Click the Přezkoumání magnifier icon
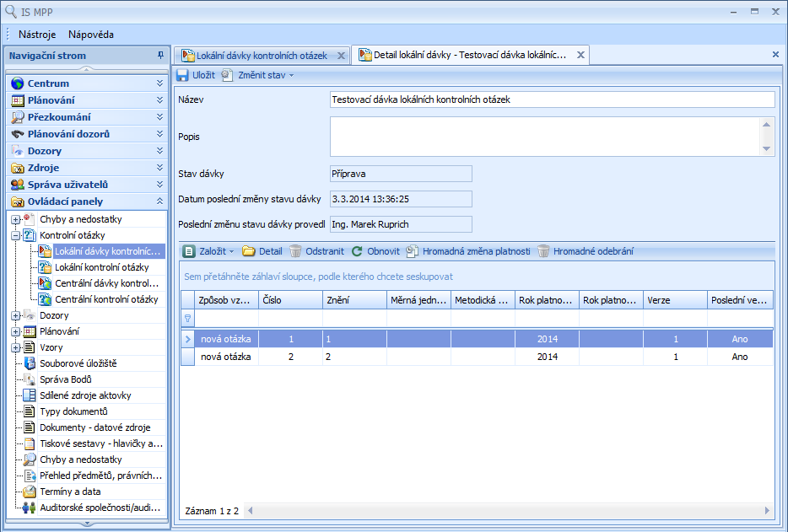The image size is (788, 532). (x=18, y=117)
